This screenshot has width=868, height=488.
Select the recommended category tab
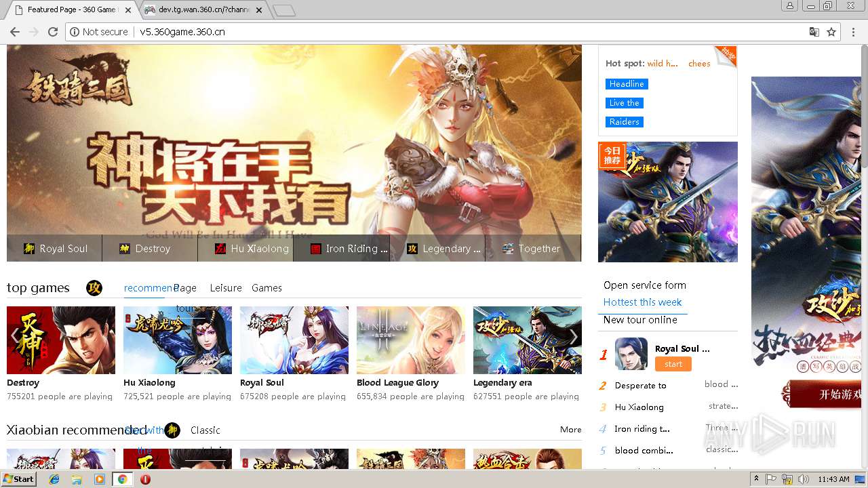tap(149, 288)
